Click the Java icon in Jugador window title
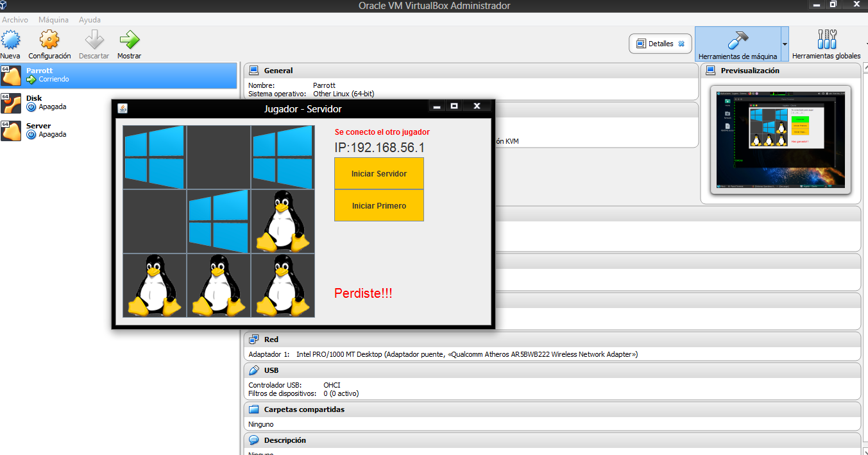 [x=123, y=108]
